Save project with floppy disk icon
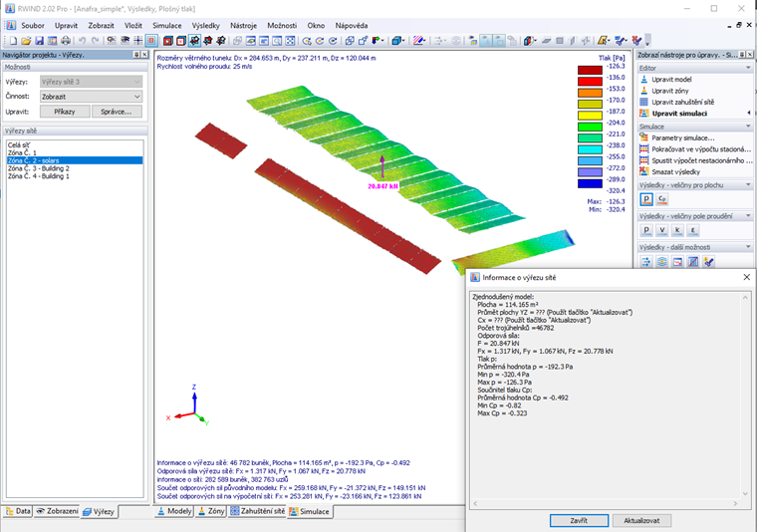 40,41
